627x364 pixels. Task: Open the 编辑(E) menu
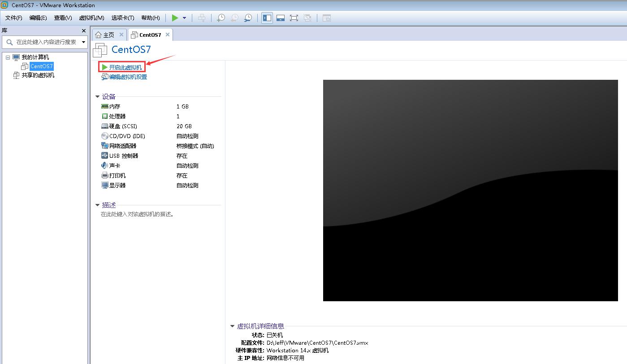coord(38,18)
